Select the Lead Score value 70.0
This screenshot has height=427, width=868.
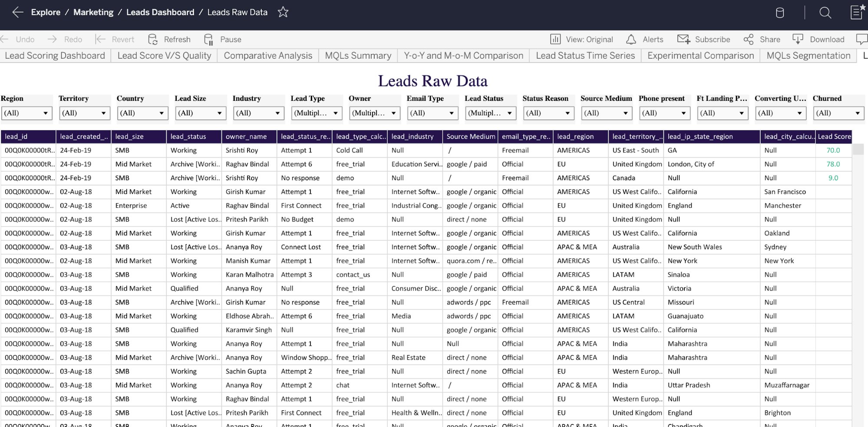pos(833,150)
